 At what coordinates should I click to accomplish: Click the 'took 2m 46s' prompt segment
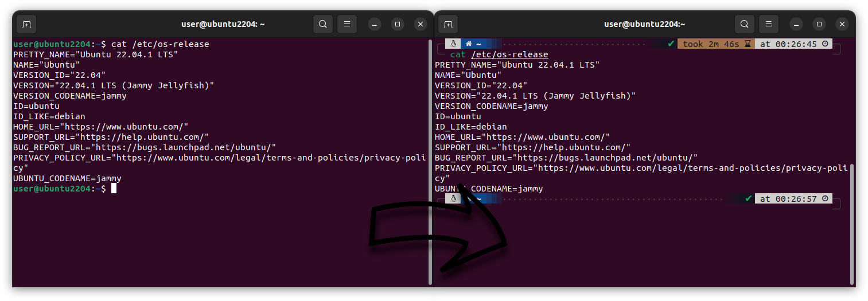(716, 44)
